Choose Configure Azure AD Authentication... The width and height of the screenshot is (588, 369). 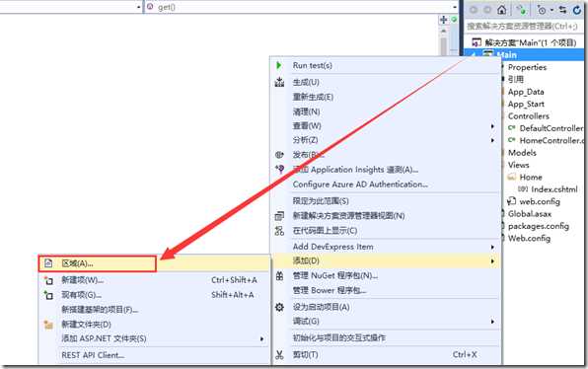pos(360,184)
